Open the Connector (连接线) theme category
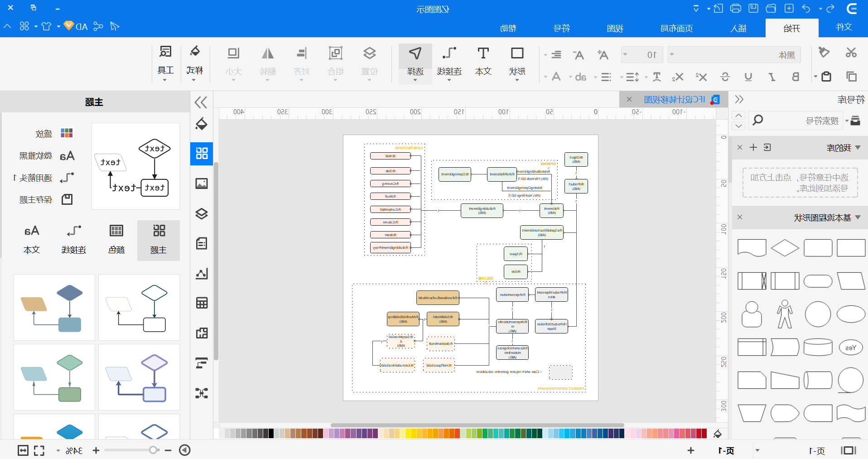This screenshot has height=459, width=868. pos(74,241)
